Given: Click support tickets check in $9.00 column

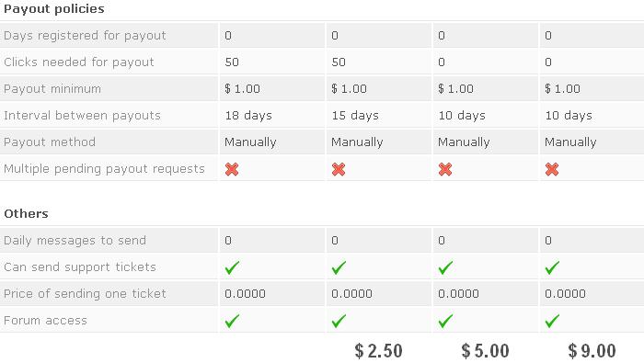Looking at the screenshot, I should 552,267.
